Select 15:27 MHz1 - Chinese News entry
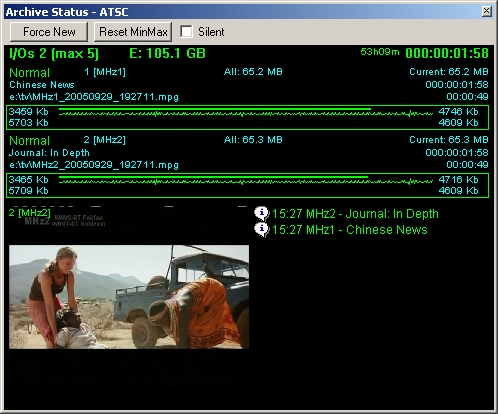The height and width of the screenshot is (414, 498). coord(349,230)
